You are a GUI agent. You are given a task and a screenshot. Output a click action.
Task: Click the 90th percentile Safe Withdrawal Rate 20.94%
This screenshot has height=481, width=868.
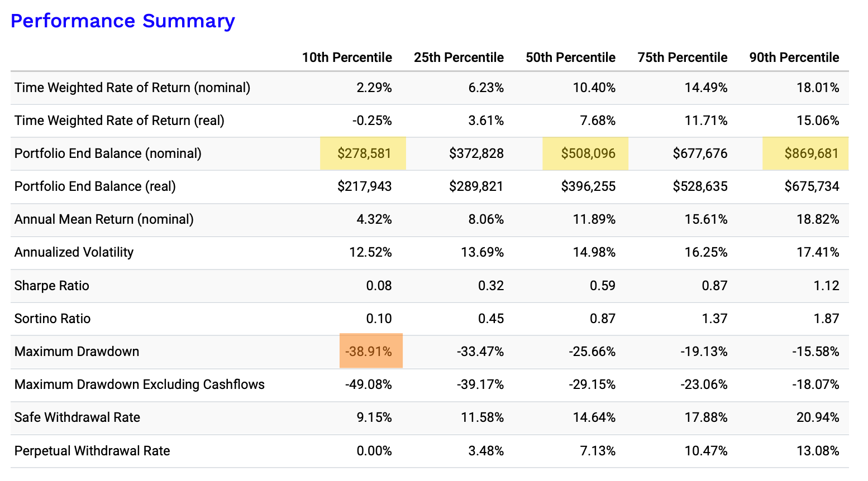(x=818, y=417)
